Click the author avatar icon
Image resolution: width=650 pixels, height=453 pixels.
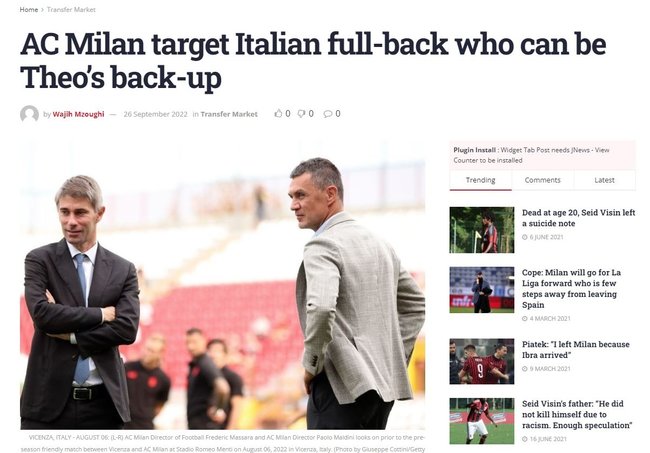click(x=29, y=114)
